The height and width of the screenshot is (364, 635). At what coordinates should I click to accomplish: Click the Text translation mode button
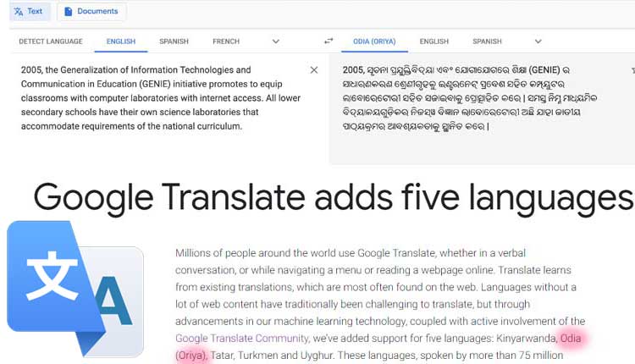28,12
